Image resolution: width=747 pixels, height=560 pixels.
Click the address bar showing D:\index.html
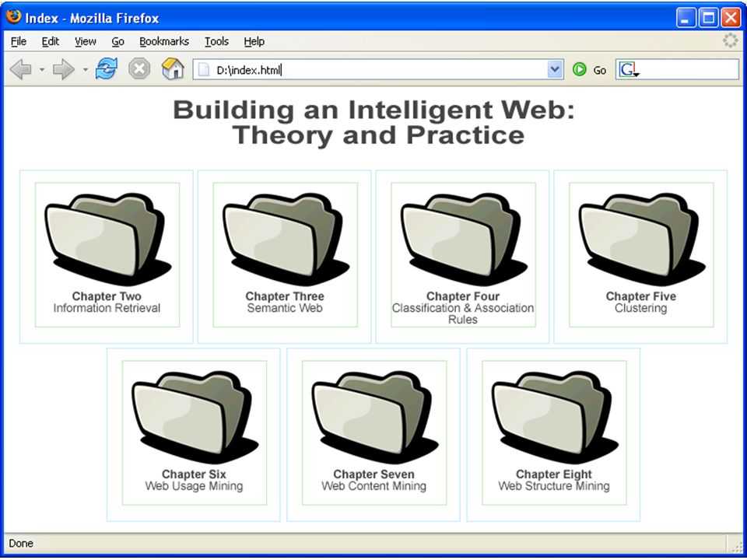click(378, 70)
